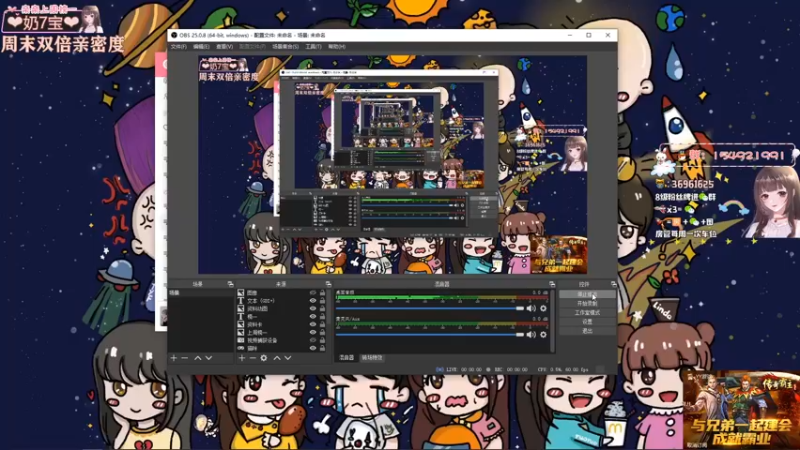
Task: Hide the 上周榜一 source
Action: point(313,333)
